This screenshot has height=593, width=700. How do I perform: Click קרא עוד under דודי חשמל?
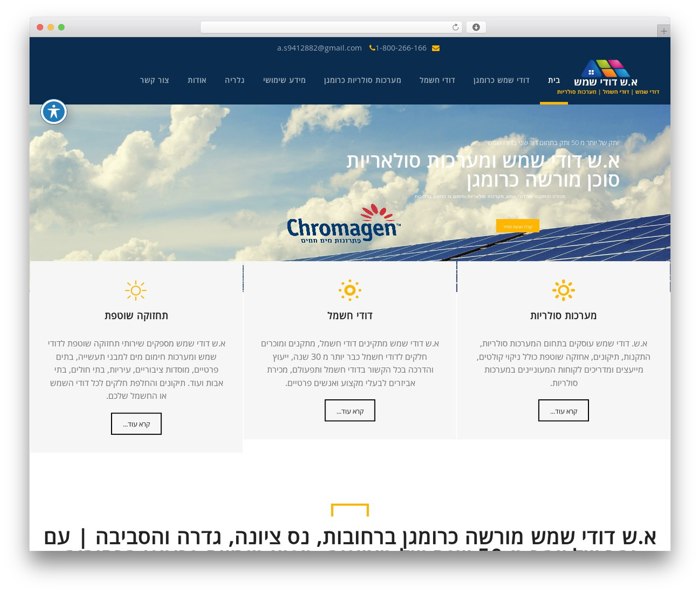[x=350, y=411]
